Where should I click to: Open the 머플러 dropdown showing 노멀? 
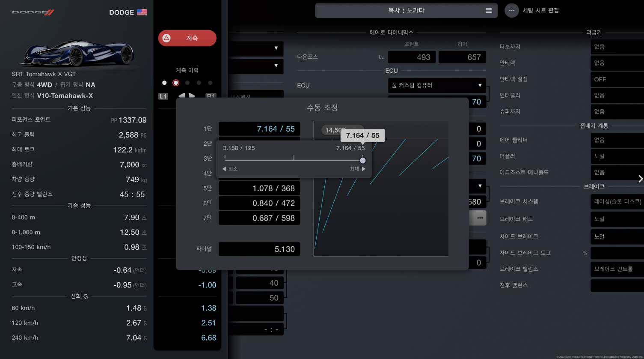point(617,156)
